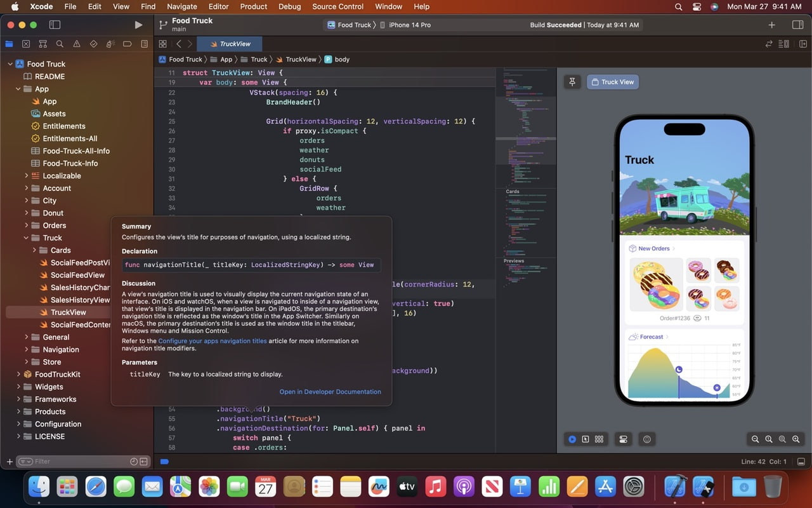The width and height of the screenshot is (812, 508).
Task: Open the Breakpoint navigator
Action: tap(127, 44)
